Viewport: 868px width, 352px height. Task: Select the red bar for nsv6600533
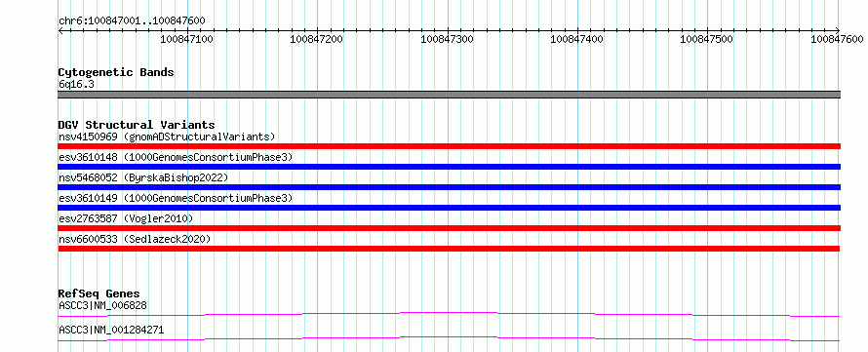[449, 249]
